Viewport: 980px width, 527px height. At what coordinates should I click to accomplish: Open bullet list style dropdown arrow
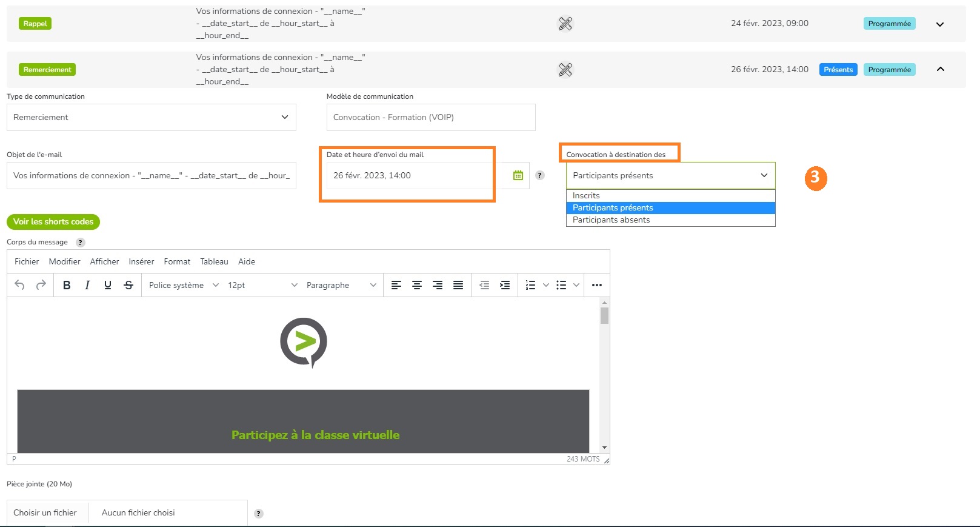coord(576,285)
